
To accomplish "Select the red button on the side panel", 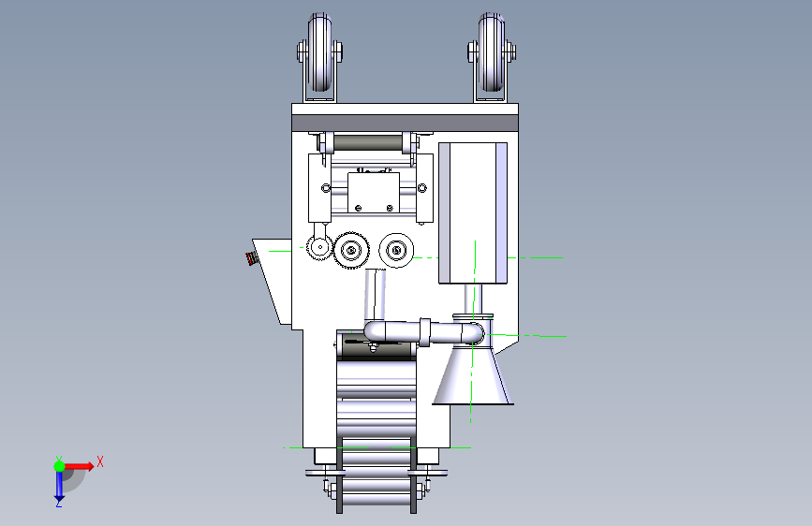I will pyautogui.click(x=251, y=257).
